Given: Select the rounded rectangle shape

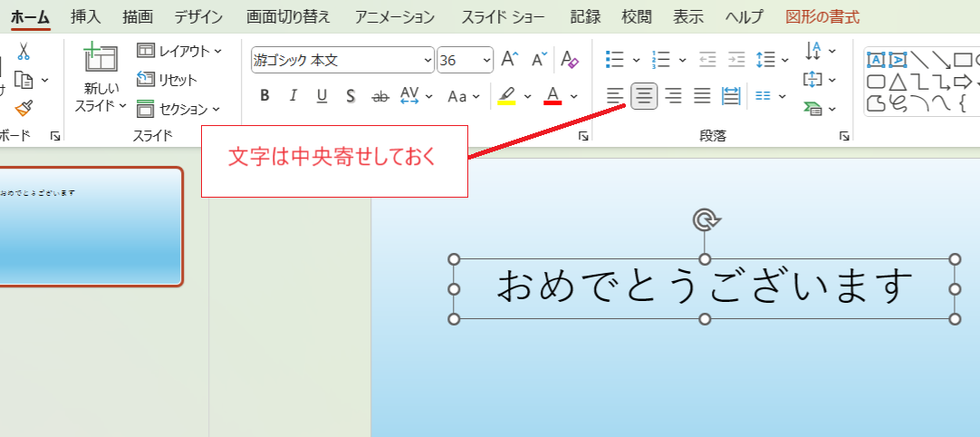Looking at the screenshot, I should point(876,82).
